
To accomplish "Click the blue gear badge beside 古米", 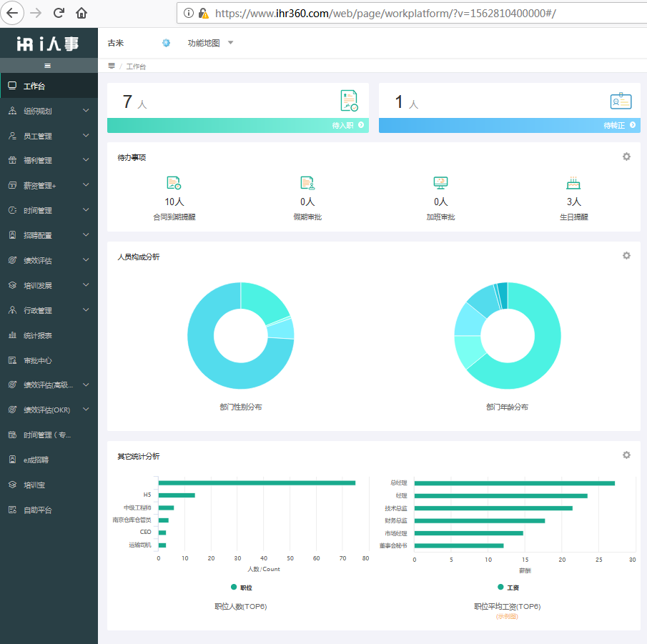I will pos(166,43).
